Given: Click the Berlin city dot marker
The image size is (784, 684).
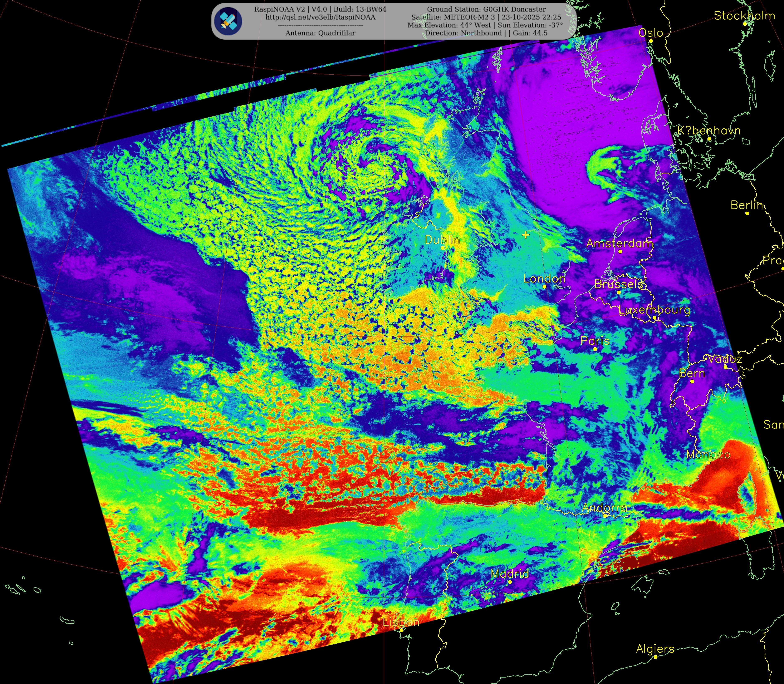Looking at the screenshot, I should tap(747, 213).
